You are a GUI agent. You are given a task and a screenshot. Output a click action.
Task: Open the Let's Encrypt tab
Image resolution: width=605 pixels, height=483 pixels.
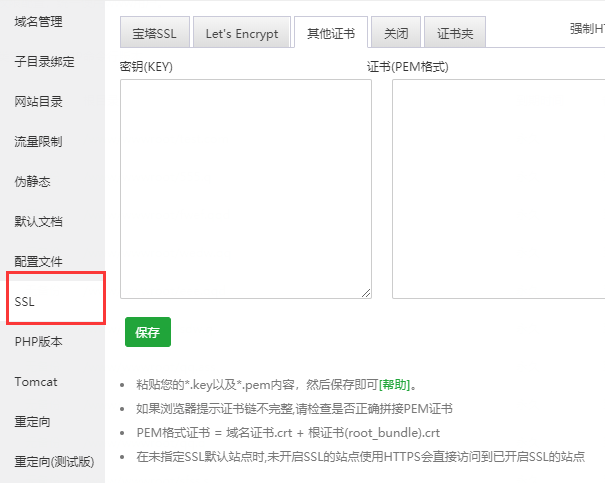(x=242, y=33)
